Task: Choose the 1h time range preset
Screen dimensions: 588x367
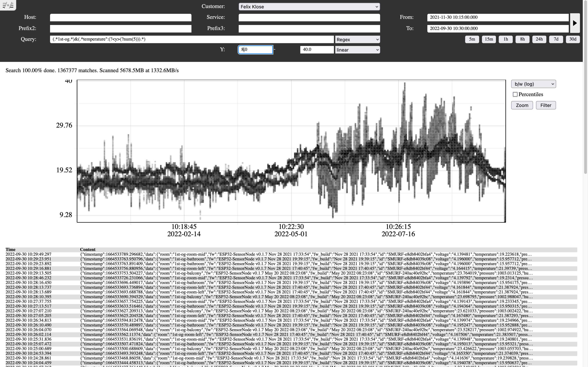Action: (x=506, y=39)
